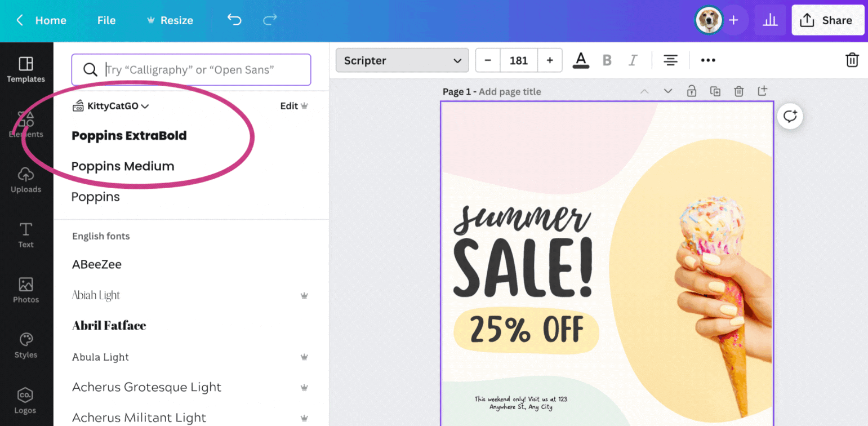Open the Photos sidebar tab
The width and height of the screenshot is (868, 426).
[26, 291]
